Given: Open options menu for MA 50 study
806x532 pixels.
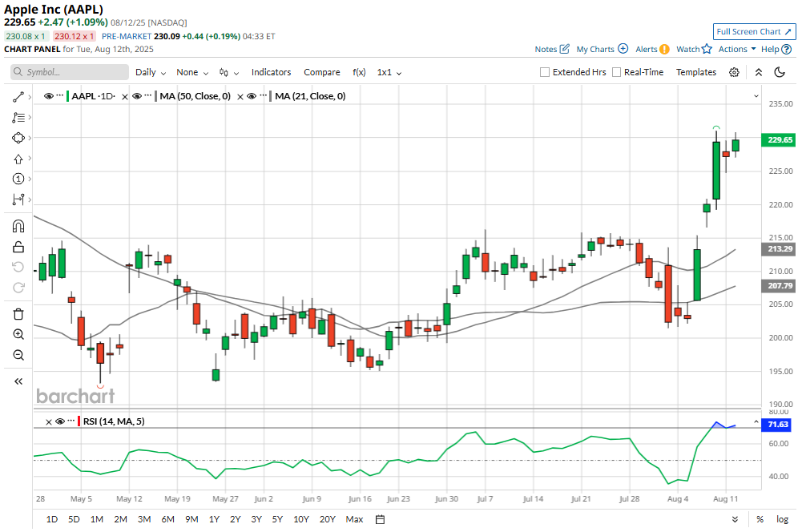Looking at the screenshot, I should pyautogui.click(x=148, y=96).
